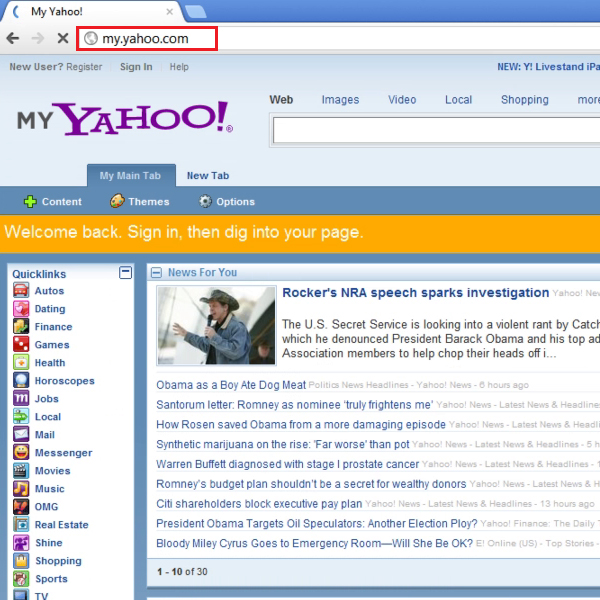Click the Local signpost icon
Image resolution: width=600 pixels, height=600 pixels.
(21, 416)
